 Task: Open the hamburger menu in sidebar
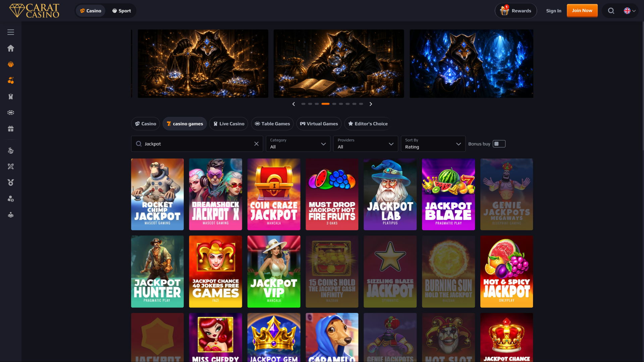11,32
